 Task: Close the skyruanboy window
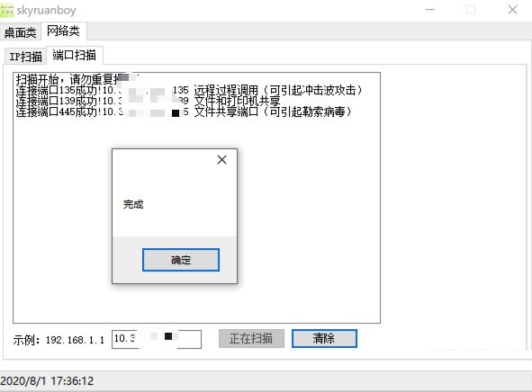[512, 10]
